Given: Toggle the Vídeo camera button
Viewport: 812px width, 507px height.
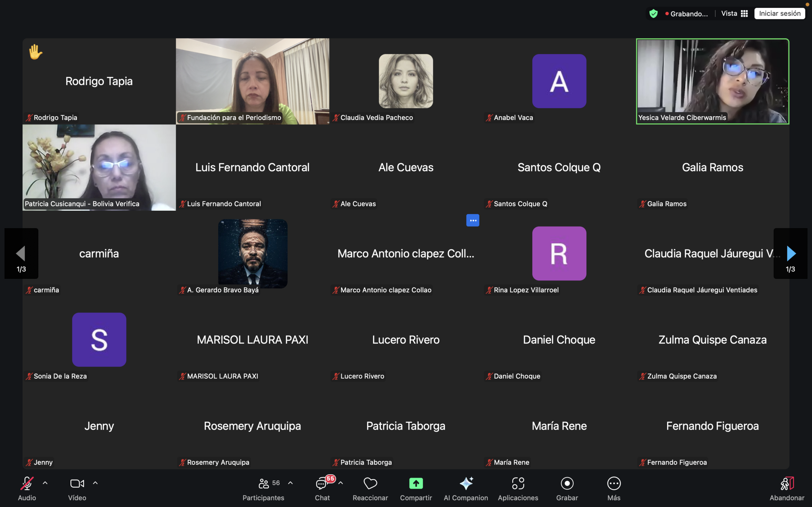Looking at the screenshot, I should [x=77, y=483].
